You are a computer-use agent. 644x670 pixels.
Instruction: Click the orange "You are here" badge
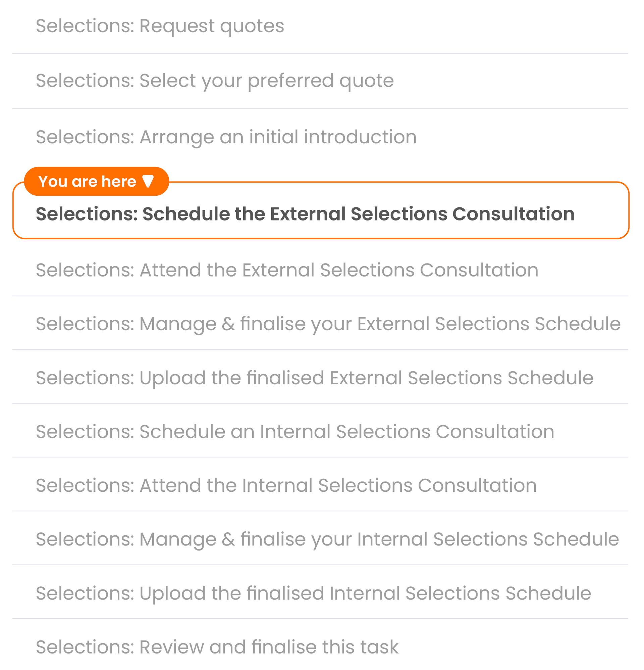tap(96, 181)
